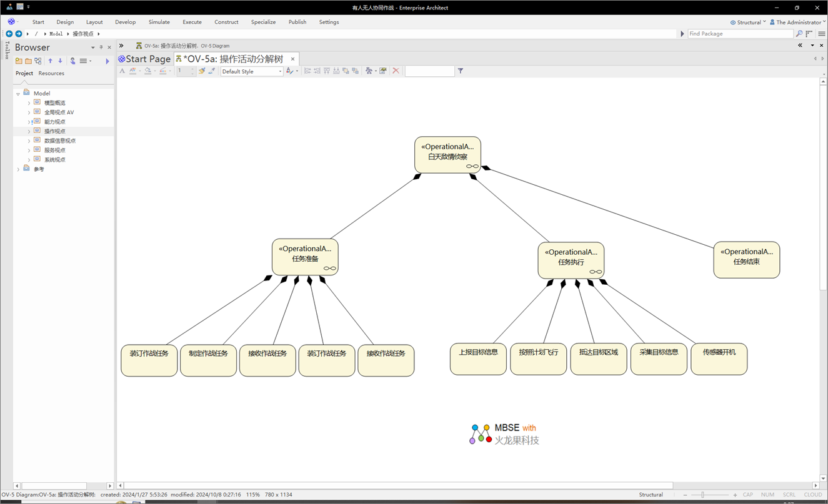Click the dotted list icon beside search magnifier

809,34
